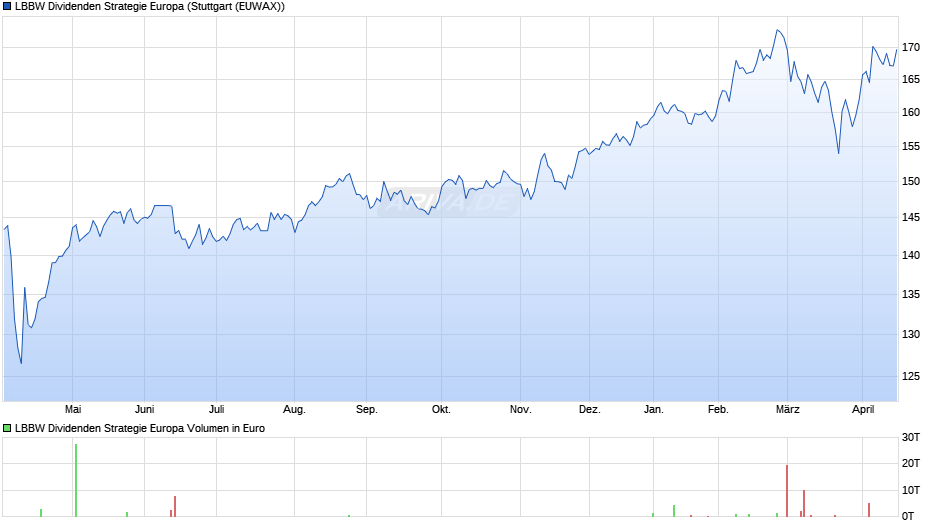The image size is (940, 526).
Task: Click the chart title 'LBBW Dividenden Strategie Europa (Stuttgart (EUWAX))'
Action: (150, 7)
